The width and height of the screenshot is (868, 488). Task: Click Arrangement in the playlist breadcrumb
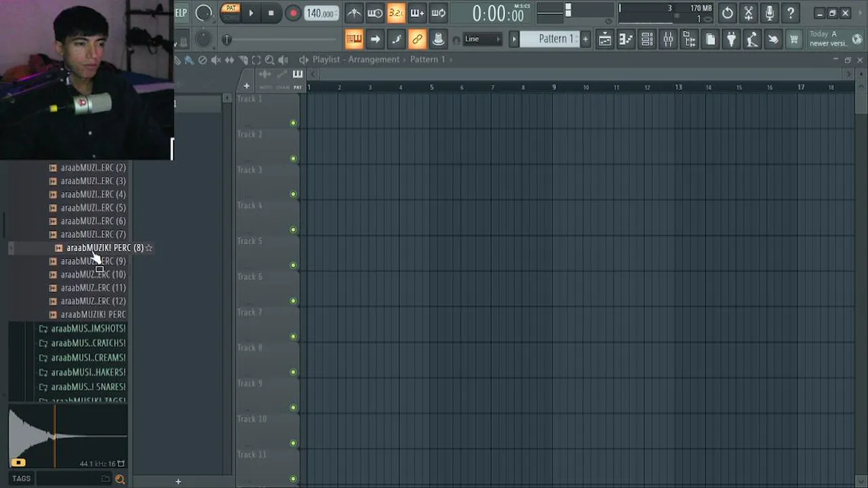pyautogui.click(x=374, y=60)
